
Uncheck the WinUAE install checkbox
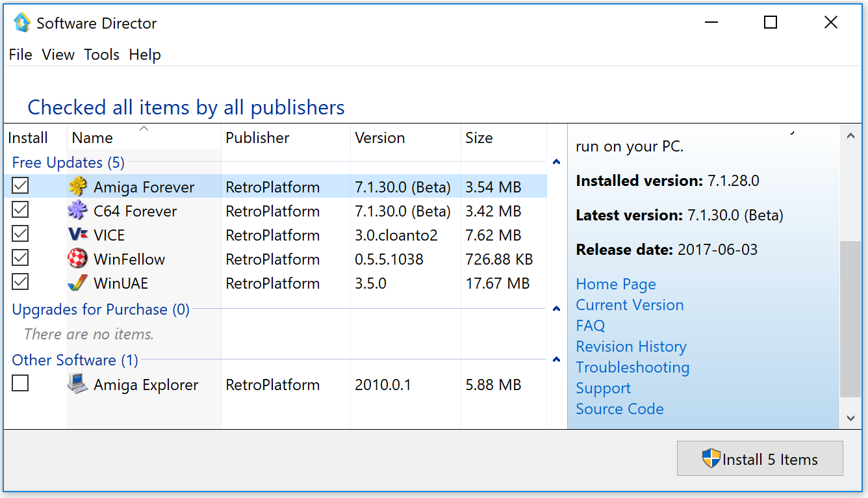pos(21,282)
